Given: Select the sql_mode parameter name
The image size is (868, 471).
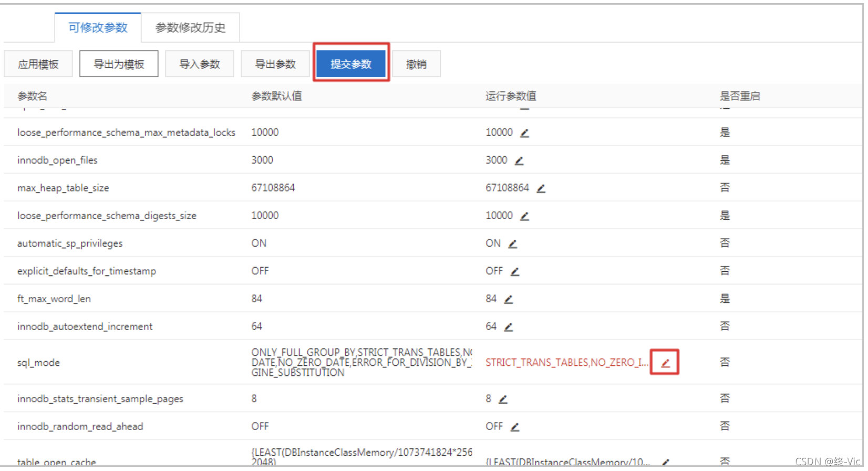Looking at the screenshot, I should (x=38, y=363).
